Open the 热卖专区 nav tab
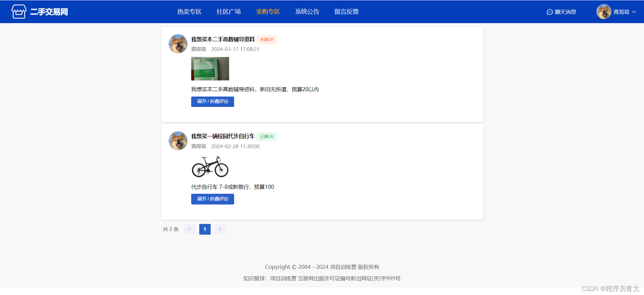 [189, 12]
